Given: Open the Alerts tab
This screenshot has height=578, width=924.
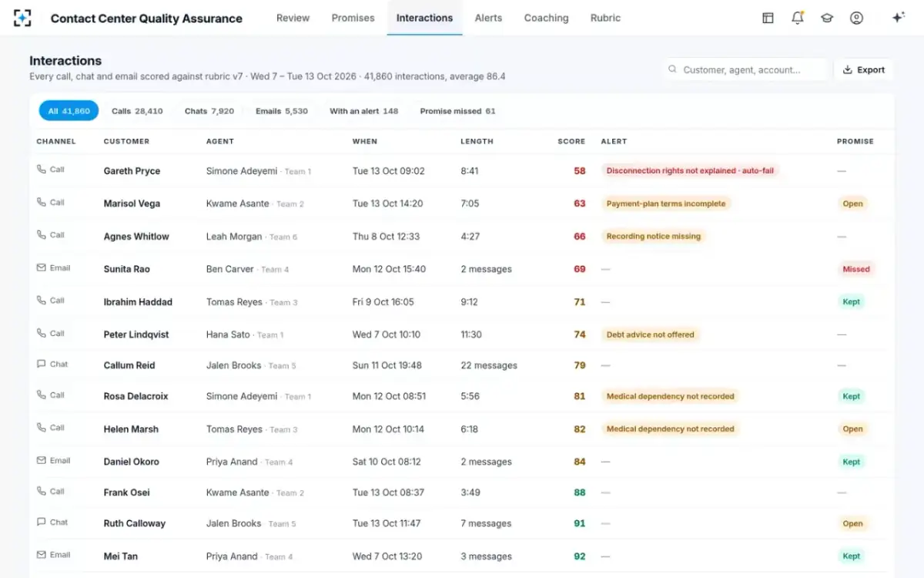Looking at the screenshot, I should point(488,18).
